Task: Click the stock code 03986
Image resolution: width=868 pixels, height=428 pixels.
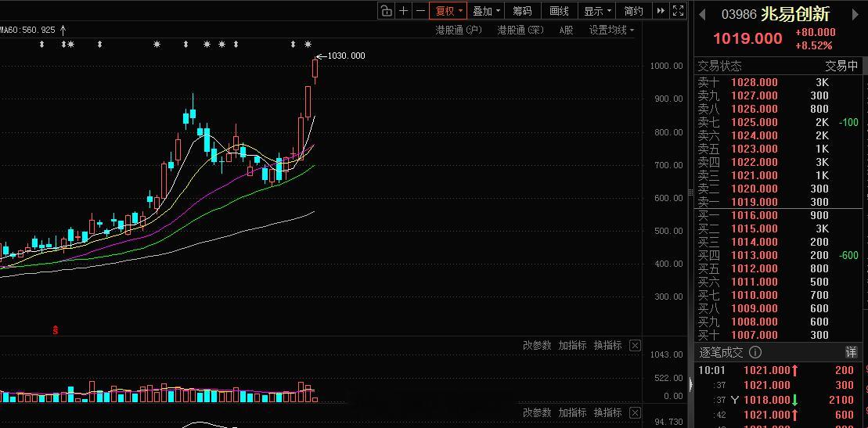Action: (x=738, y=15)
